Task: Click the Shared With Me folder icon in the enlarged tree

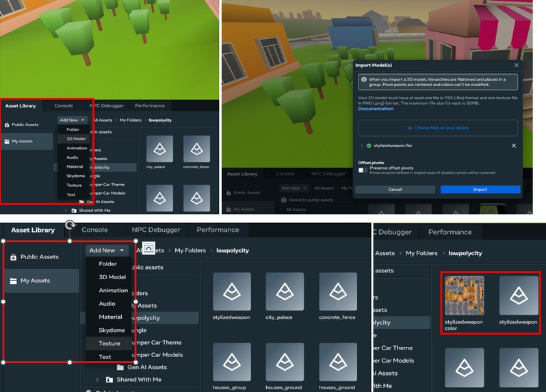Action: click(x=109, y=380)
